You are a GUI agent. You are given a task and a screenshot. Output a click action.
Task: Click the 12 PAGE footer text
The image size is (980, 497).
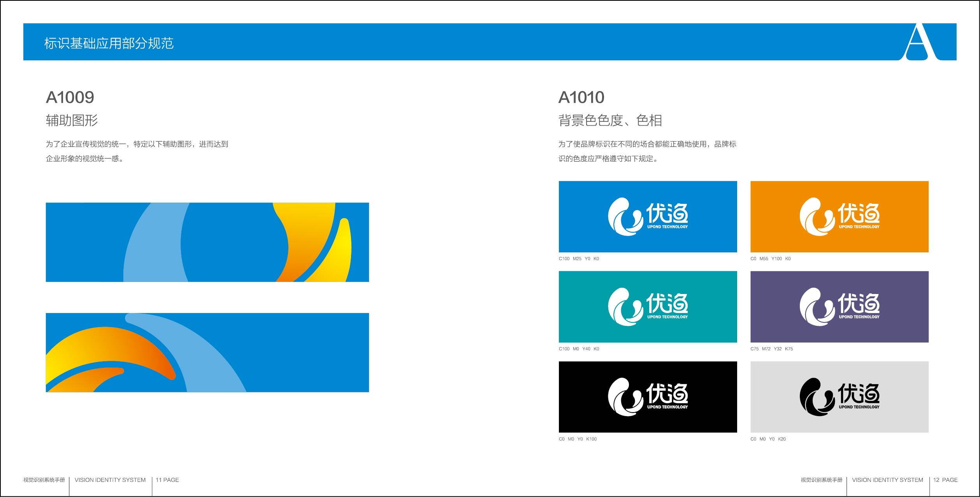click(x=945, y=480)
